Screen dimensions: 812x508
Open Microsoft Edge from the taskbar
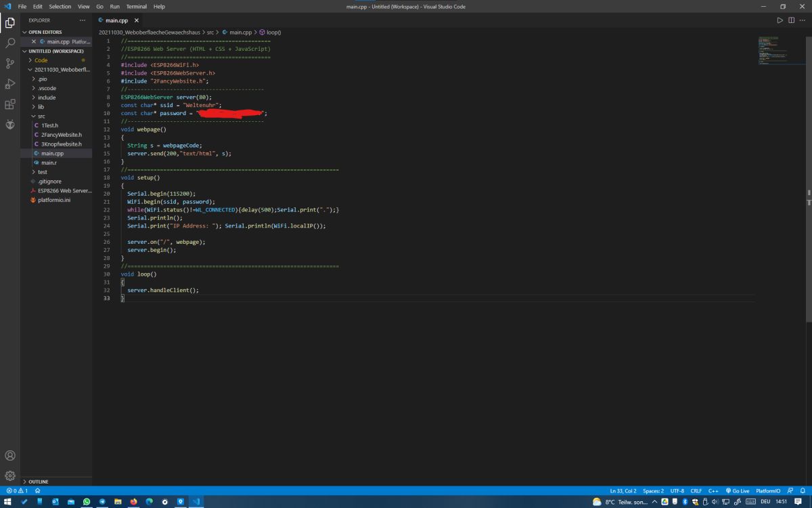pos(149,502)
